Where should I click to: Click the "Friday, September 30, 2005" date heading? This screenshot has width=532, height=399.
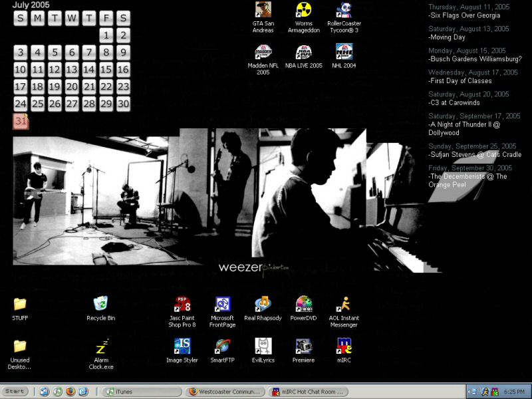click(470, 168)
